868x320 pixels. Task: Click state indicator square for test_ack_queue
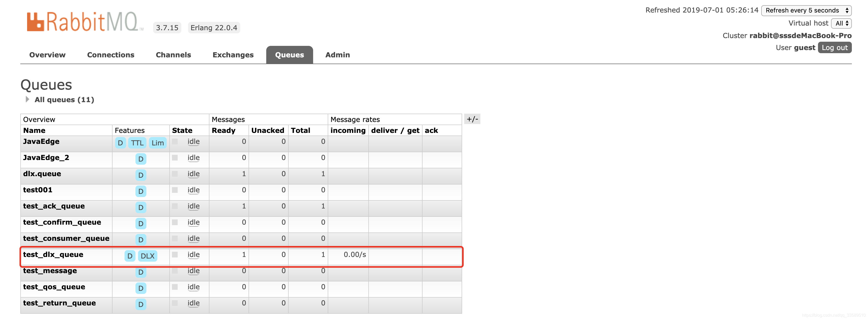[x=175, y=206]
